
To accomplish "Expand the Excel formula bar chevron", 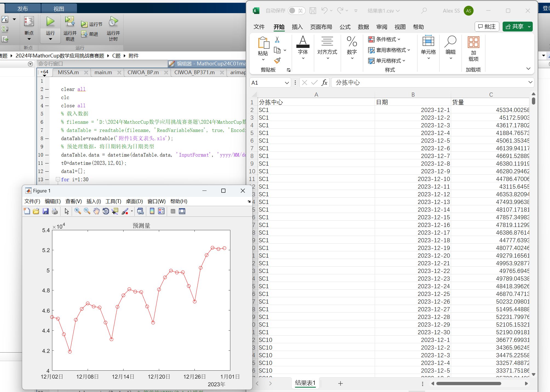I will tap(530, 82).
